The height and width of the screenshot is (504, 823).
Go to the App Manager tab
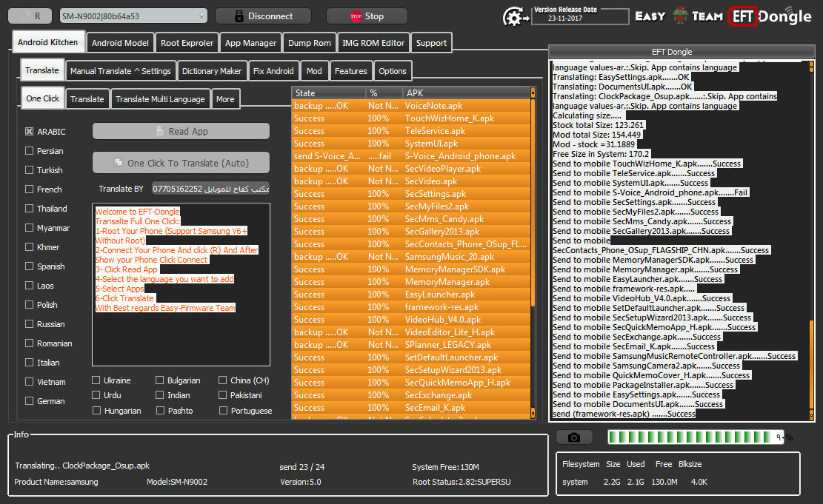pyautogui.click(x=250, y=43)
